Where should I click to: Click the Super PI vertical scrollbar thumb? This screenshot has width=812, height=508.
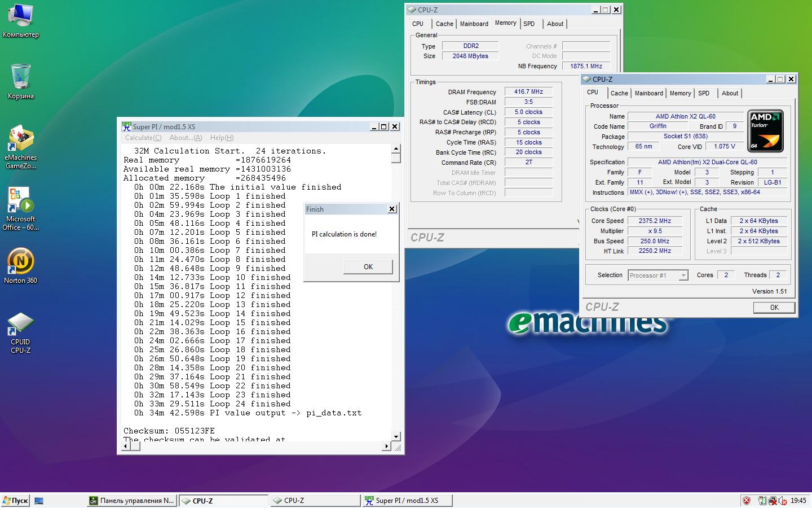click(396, 158)
